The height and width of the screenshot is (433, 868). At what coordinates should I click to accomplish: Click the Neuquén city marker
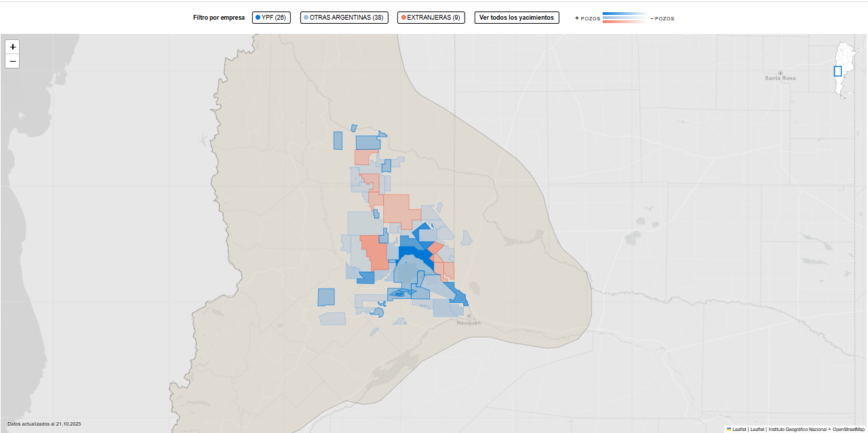tap(469, 316)
